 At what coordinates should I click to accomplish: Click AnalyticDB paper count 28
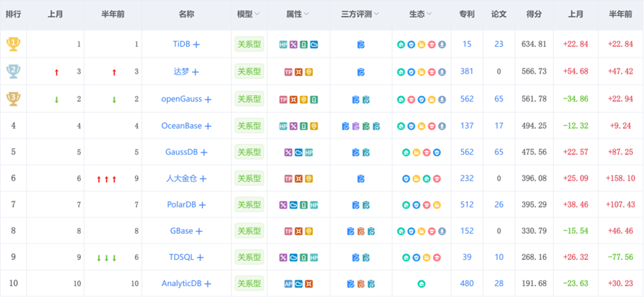[499, 283]
